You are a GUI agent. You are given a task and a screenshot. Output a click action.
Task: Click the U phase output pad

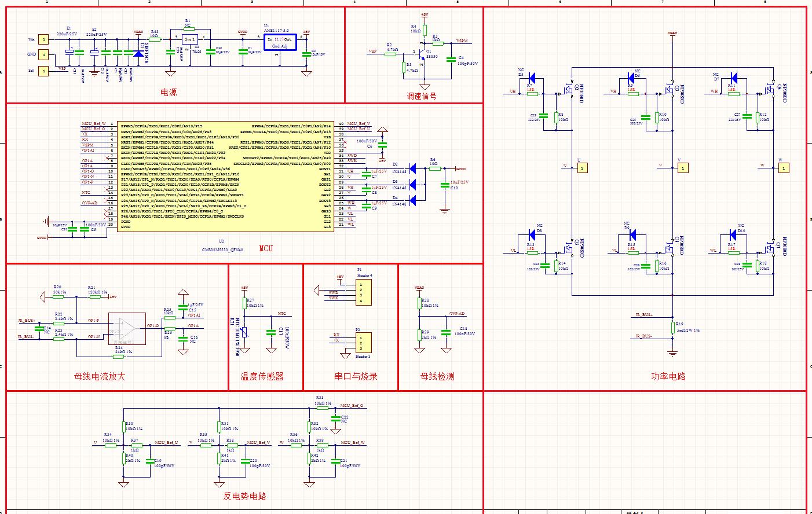(582, 168)
